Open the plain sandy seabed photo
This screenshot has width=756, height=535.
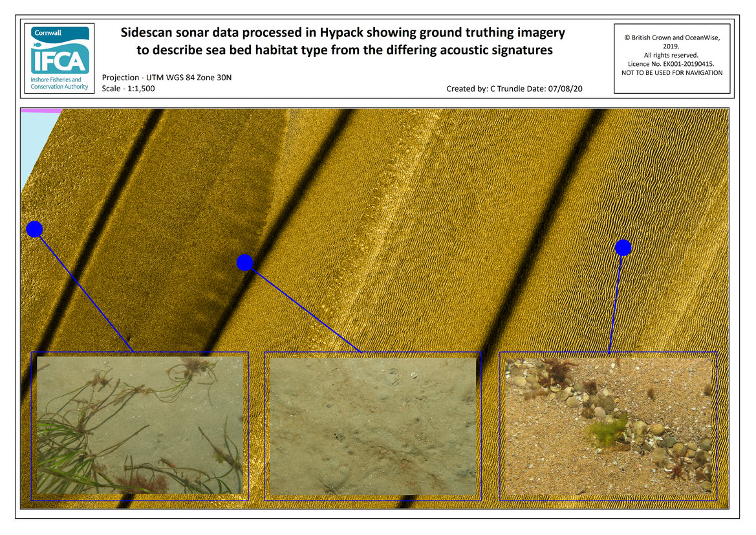pyautogui.click(x=373, y=426)
